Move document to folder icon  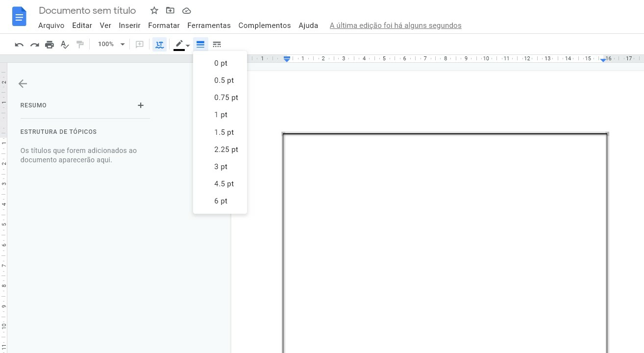(170, 10)
